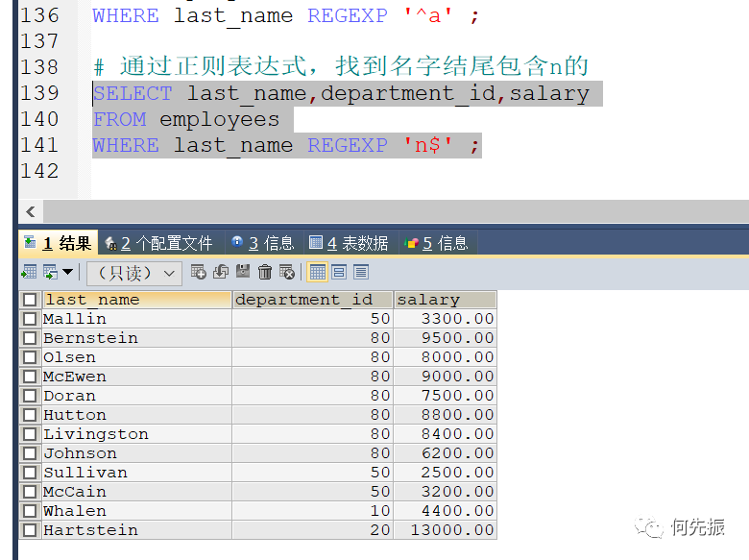Select the salary cell 6200.00
The image size is (749, 560).
(x=445, y=453)
